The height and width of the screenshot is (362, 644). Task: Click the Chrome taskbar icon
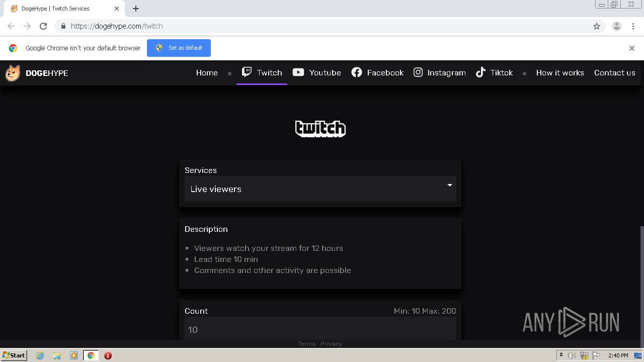(x=91, y=355)
